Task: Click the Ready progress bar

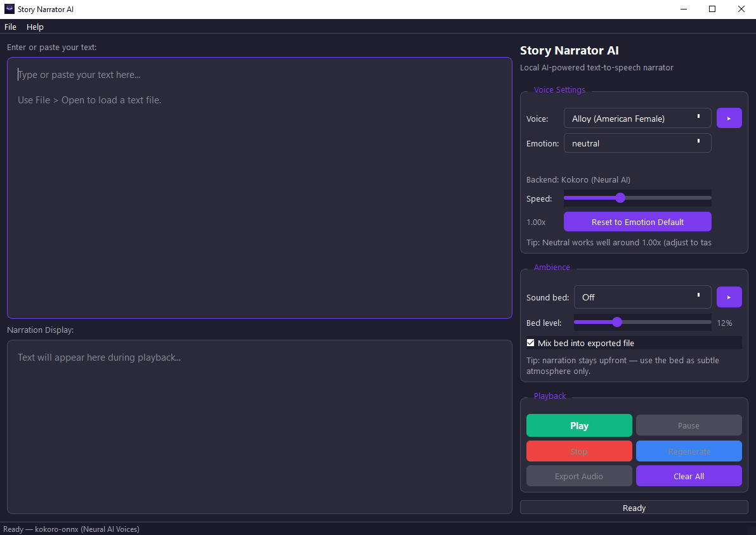Action: (x=634, y=508)
